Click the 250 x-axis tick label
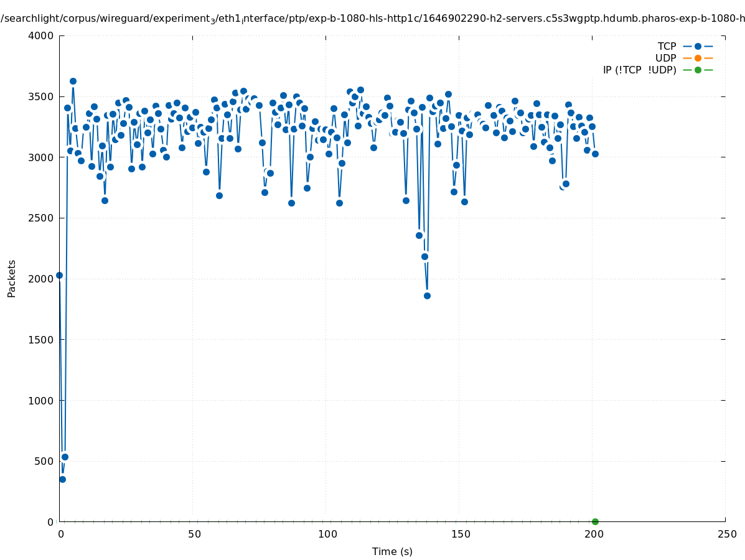Image resolution: width=745 pixels, height=560 pixels. (x=726, y=534)
